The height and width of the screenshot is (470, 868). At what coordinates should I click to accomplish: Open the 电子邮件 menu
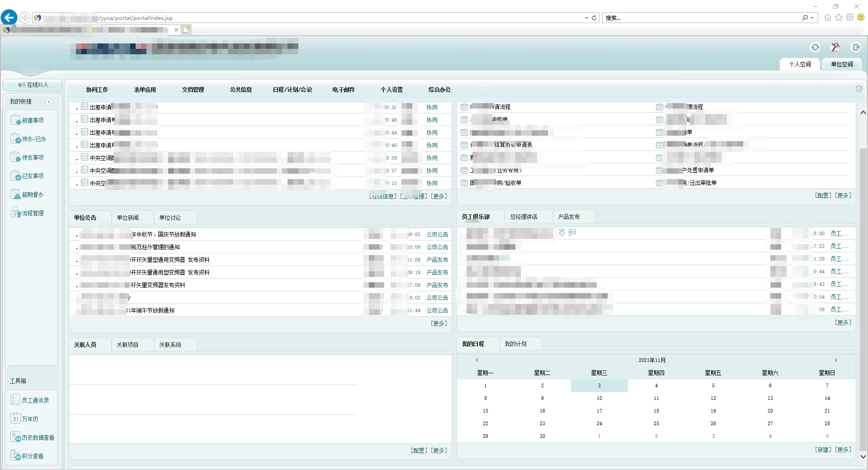tap(344, 90)
